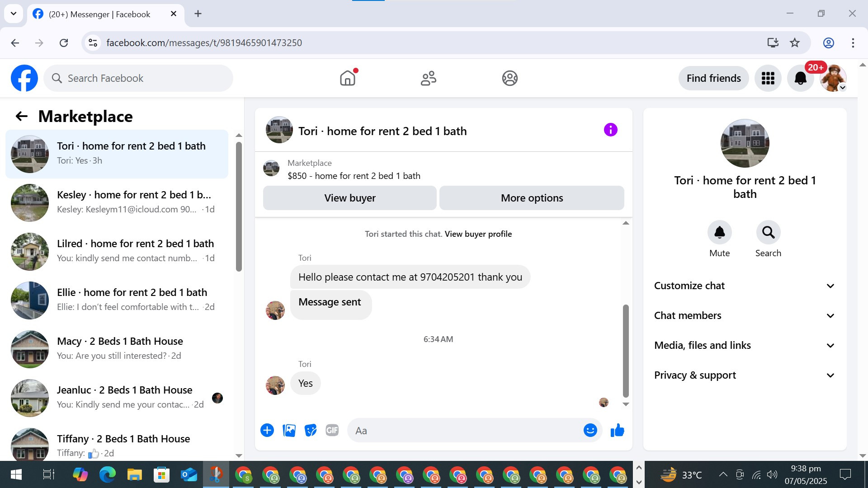This screenshot has width=868, height=488.
Task: Click the GIF picker icon
Action: pyautogui.click(x=332, y=431)
